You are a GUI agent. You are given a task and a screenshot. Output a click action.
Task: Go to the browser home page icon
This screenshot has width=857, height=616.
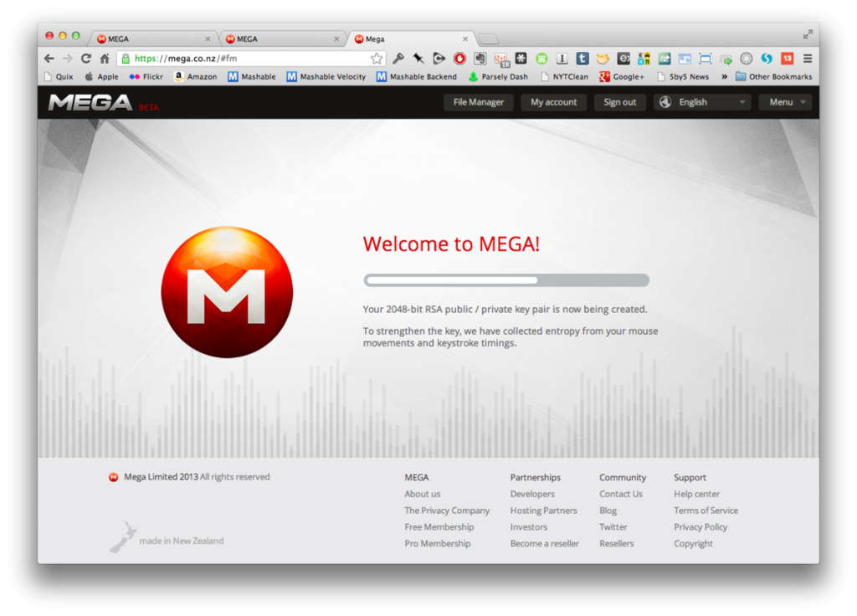point(105,59)
